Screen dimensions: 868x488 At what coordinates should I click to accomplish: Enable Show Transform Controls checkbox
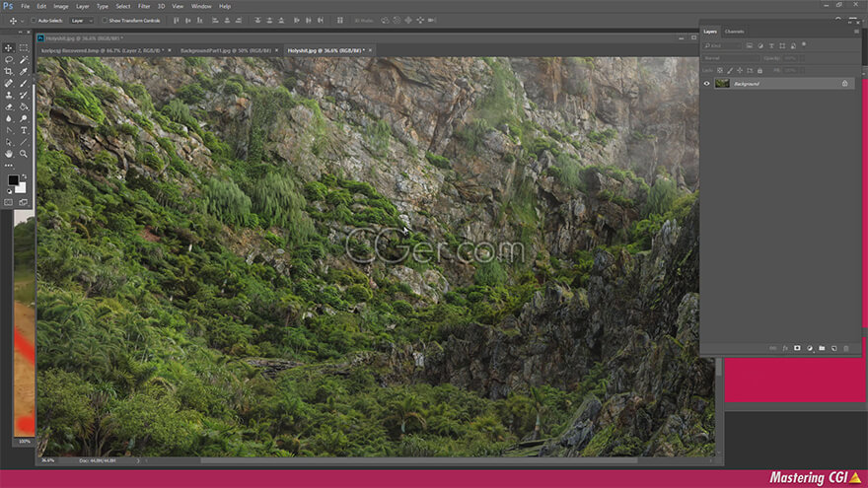click(105, 21)
